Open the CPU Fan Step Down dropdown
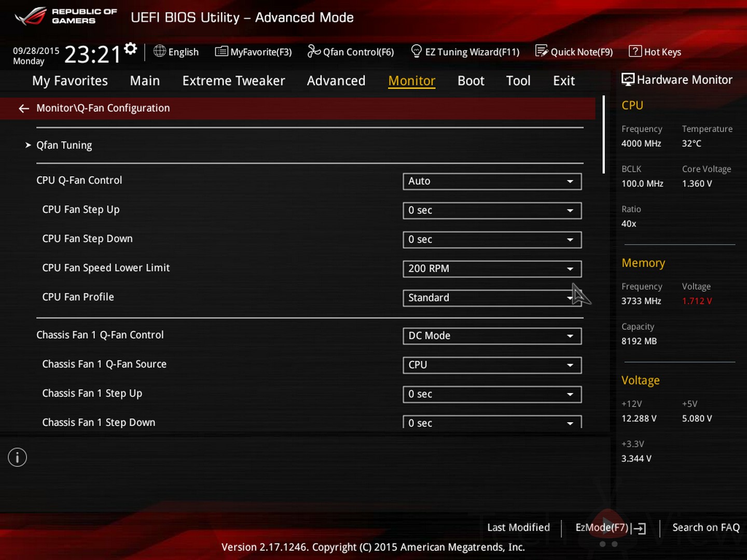747x560 pixels. [x=492, y=239]
